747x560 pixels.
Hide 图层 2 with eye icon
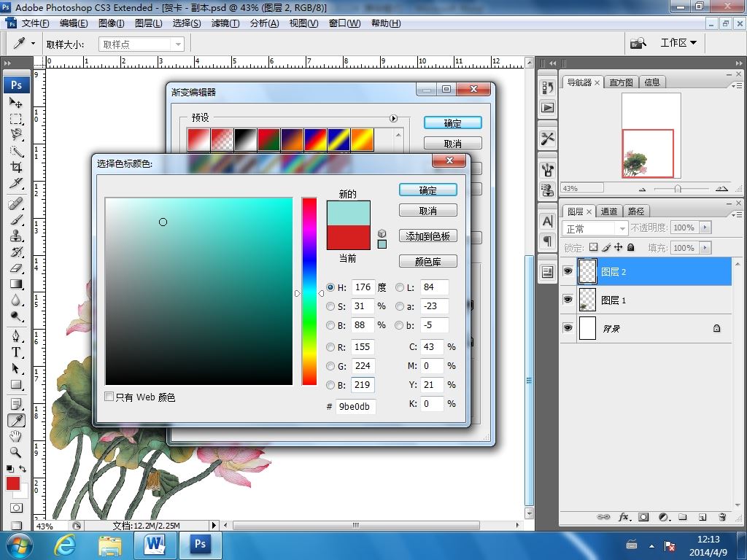tap(568, 271)
